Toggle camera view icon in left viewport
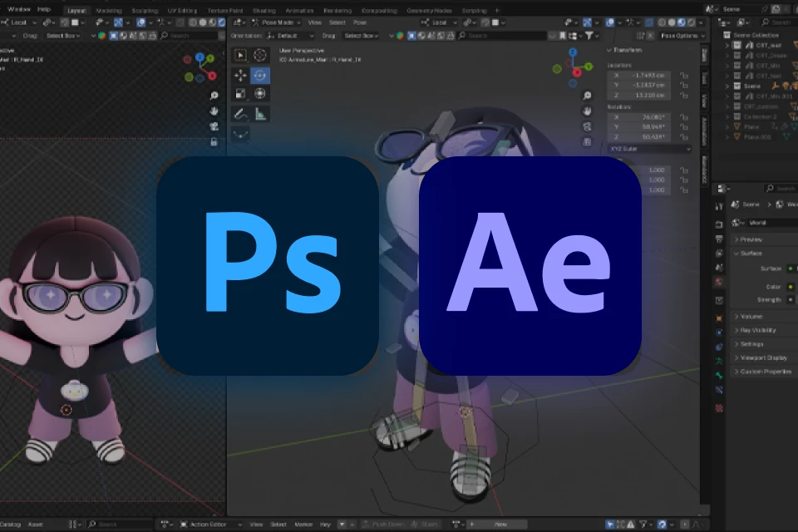Viewport: 798px width, 532px height. (214, 126)
